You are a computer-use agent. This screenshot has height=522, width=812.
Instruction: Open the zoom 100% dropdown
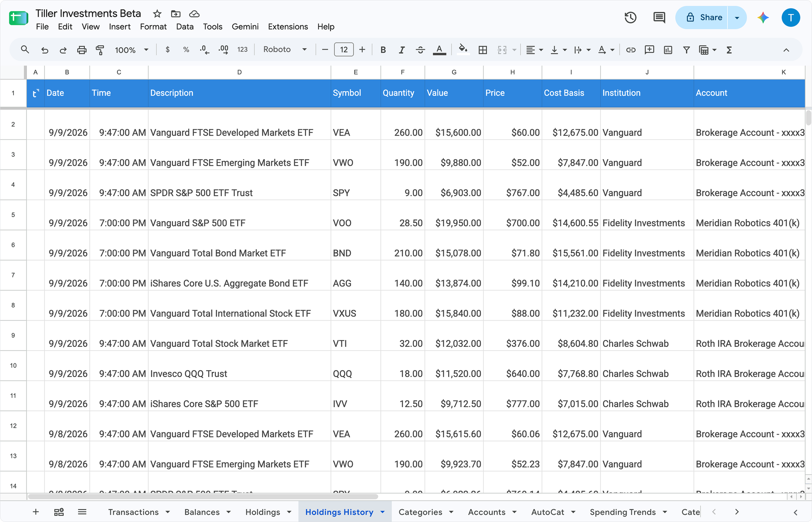[x=132, y=50]
